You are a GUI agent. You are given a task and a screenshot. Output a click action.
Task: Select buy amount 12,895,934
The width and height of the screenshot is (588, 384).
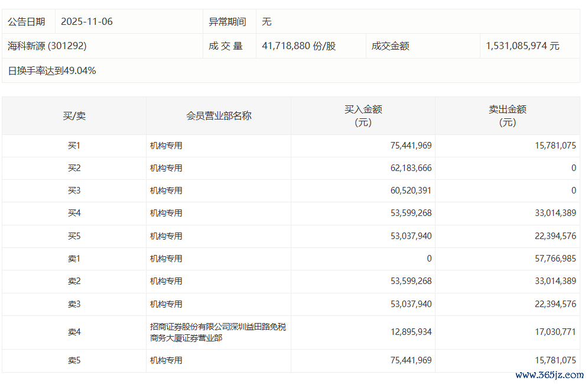coord(411,332)
